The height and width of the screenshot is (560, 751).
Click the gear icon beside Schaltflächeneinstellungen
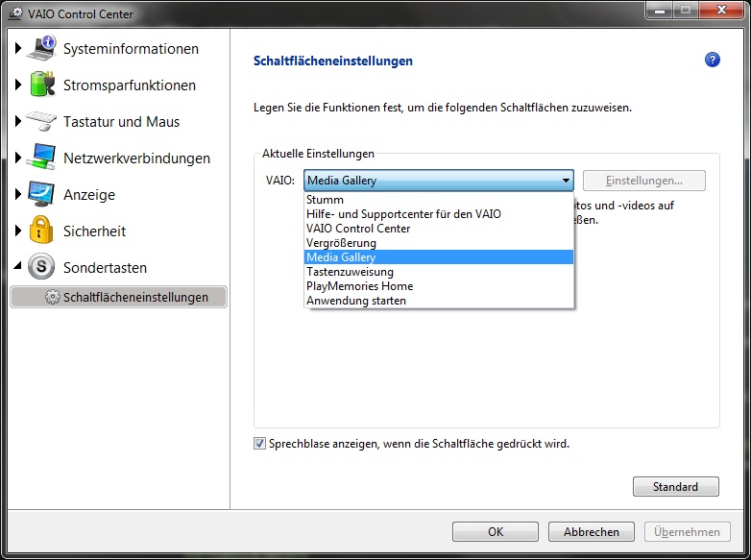52,297
